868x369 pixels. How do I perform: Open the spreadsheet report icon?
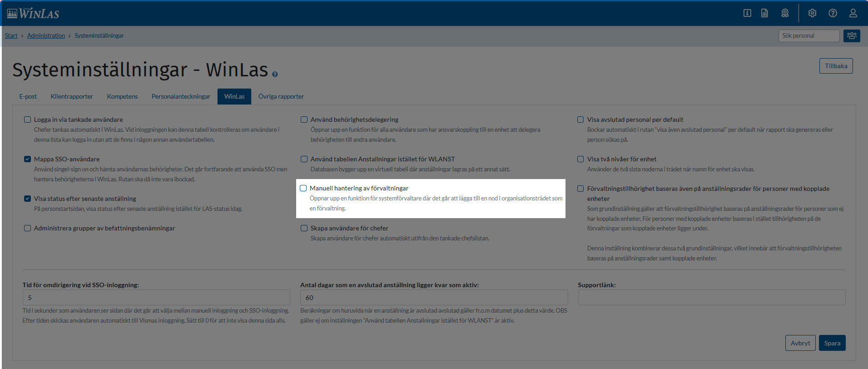click(x=765, y=13)
